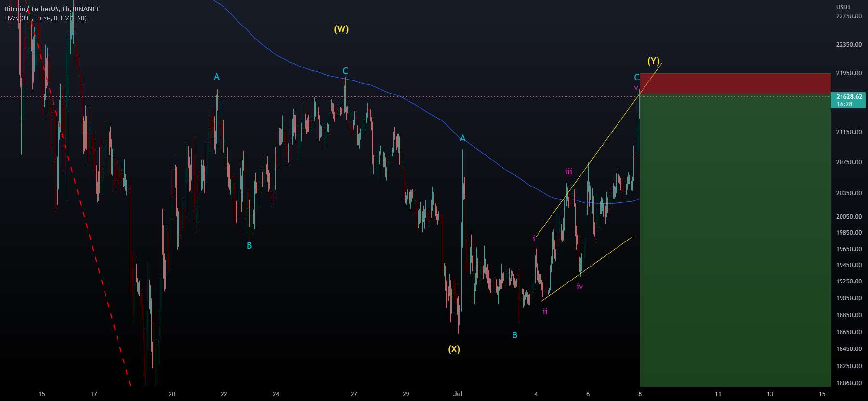This screenshot has width=868, height=401.
Task: Click the red stop-loss zone of the short position
Action: pos(735,83)
